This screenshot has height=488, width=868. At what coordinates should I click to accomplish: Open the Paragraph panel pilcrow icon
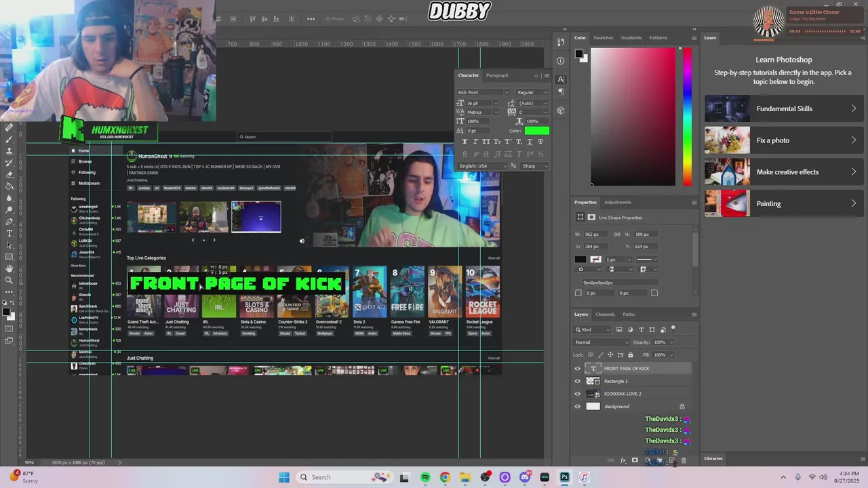pyautogui.click(x=561, y=91)
